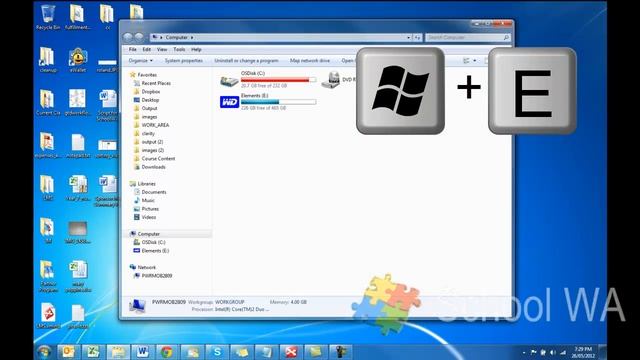Click System properties in the toolbar

click(184, 60)
